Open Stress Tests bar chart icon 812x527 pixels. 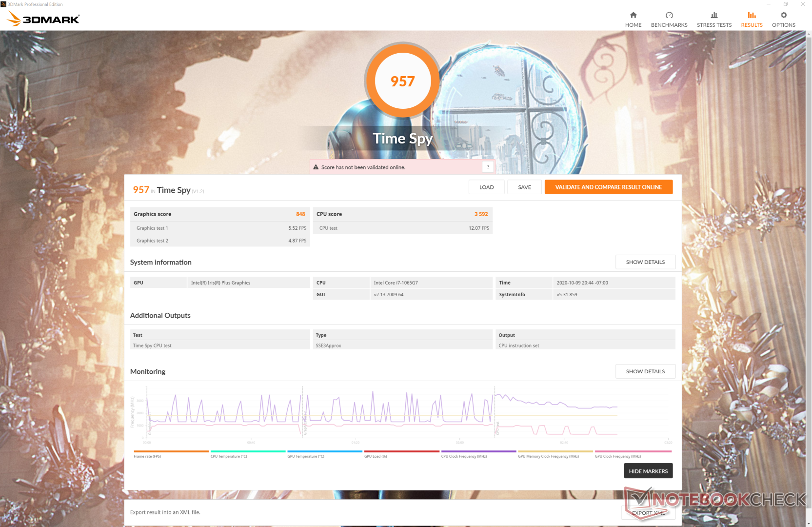pos(714,15)
